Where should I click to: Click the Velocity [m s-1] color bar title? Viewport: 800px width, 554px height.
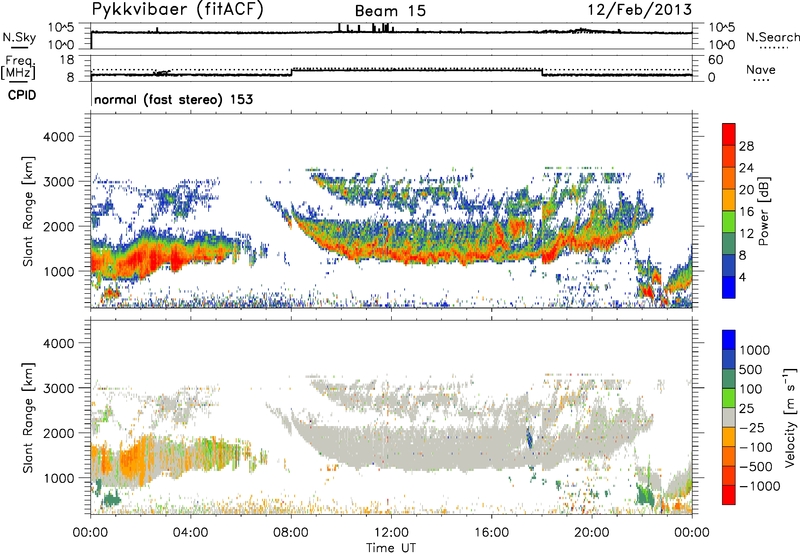790,417
